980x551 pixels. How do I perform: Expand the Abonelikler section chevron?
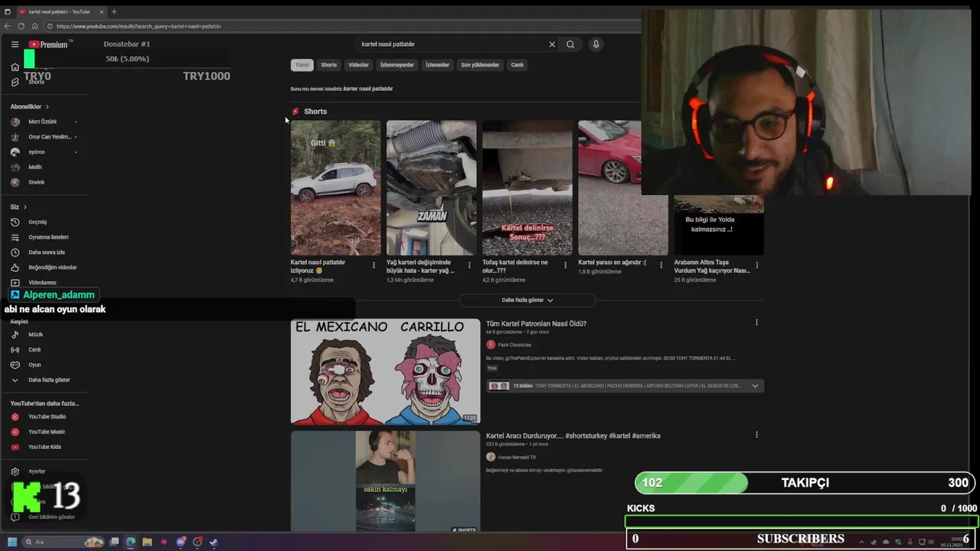pyautogui.click(x=47, y=107)
